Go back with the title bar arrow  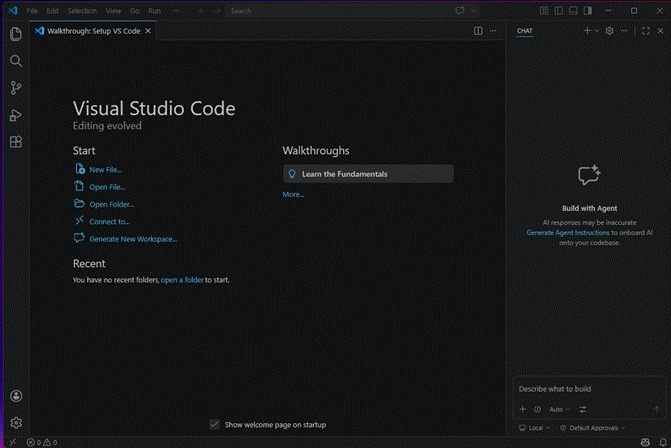(x=202, y=11)
